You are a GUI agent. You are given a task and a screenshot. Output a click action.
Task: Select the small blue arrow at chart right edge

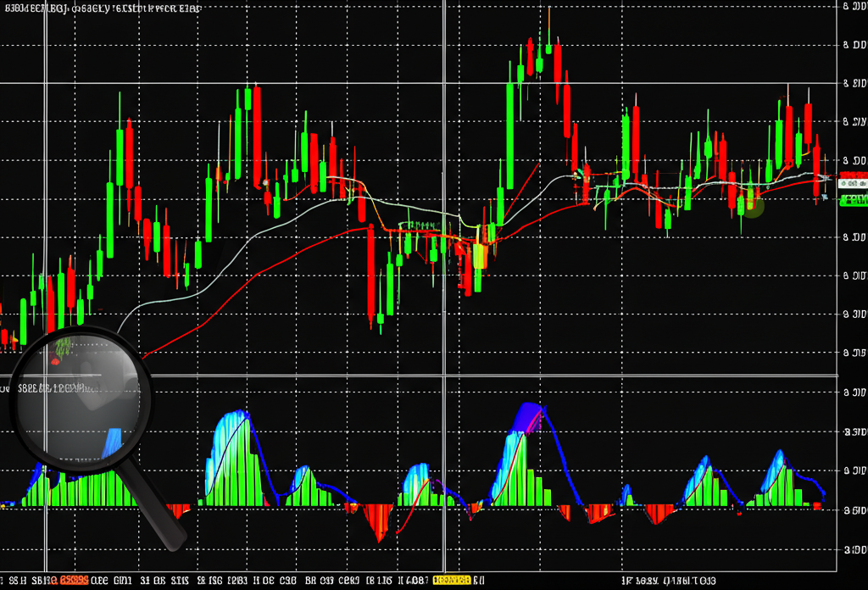(x=825, y=198)
